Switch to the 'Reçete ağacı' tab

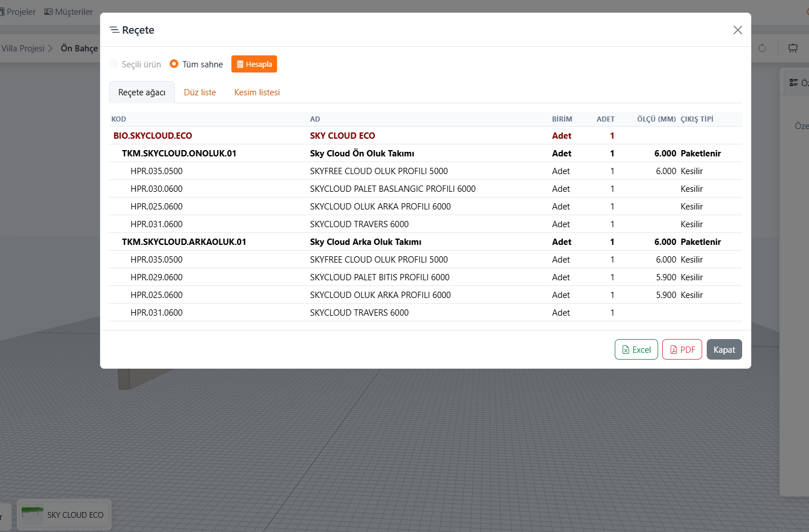[142, 92]
